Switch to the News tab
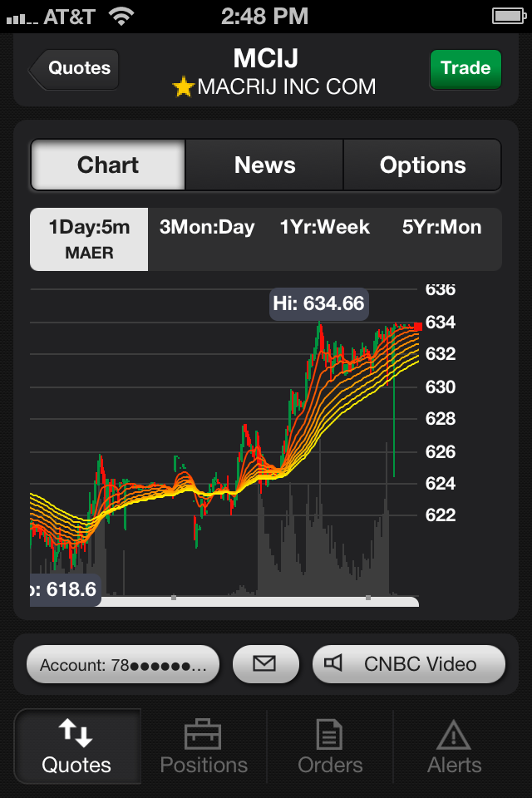This screenshot has width=532, height=798. (264, 165)
